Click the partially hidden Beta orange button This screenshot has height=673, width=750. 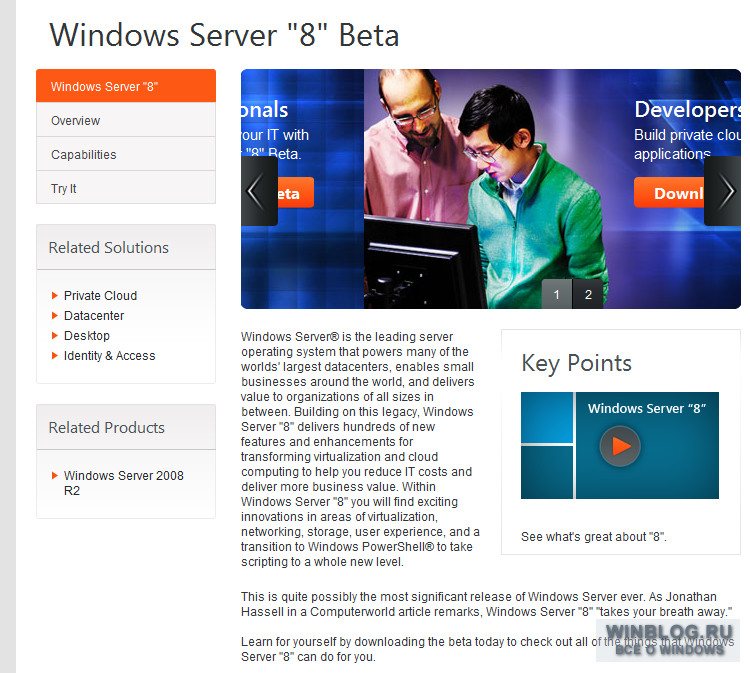tap(296, 193)
